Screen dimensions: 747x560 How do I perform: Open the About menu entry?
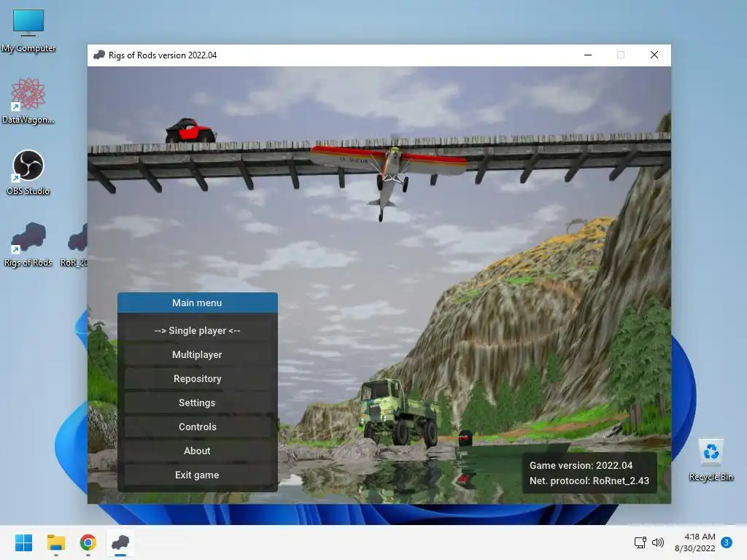point(197,451)
